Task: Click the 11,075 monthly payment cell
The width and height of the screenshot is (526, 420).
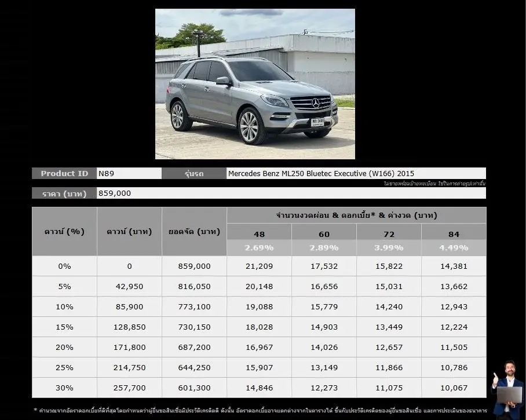Action: point(389,388)
